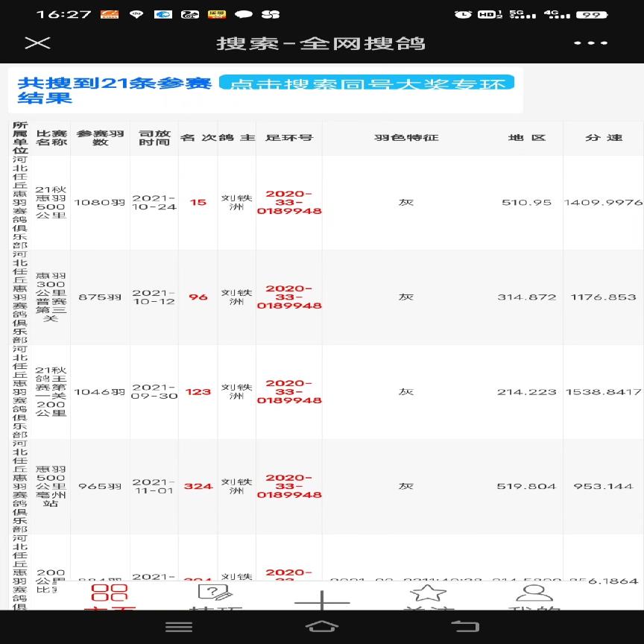The image size is (644, 644).
Task: Open ring number link in rank 123 row
Action: click(x=289, y=392)
